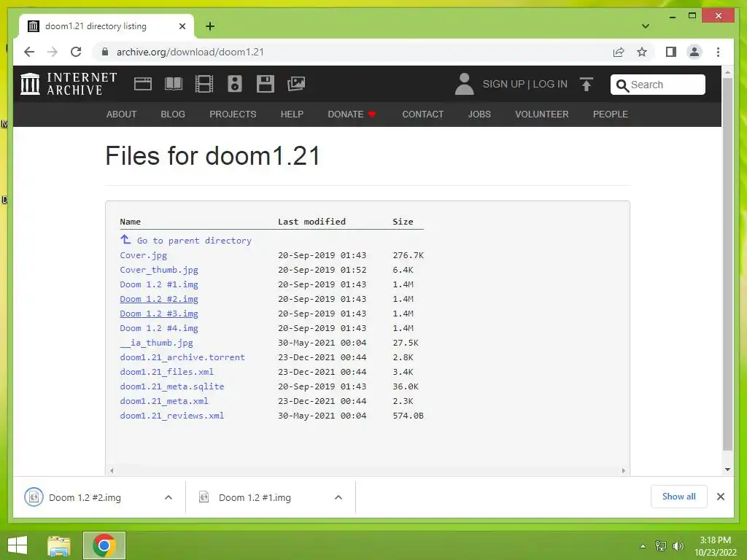Screen dimensions: 747x560
Task: Open the ABOUT menu item
Action: click(122, 114)
